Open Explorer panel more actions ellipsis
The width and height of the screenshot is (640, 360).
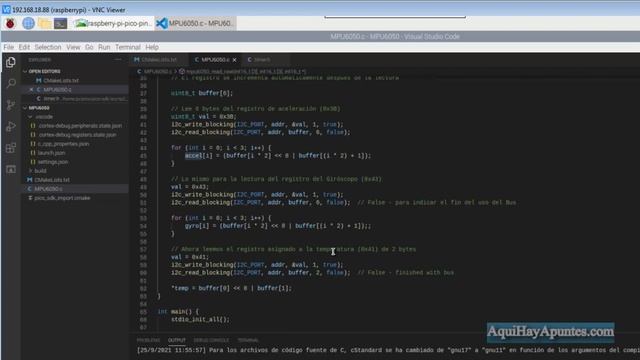tap(118, 60)
